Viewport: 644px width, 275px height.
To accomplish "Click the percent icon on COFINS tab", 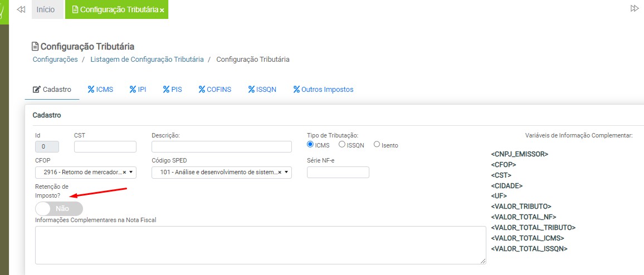I will pos(202,90).
